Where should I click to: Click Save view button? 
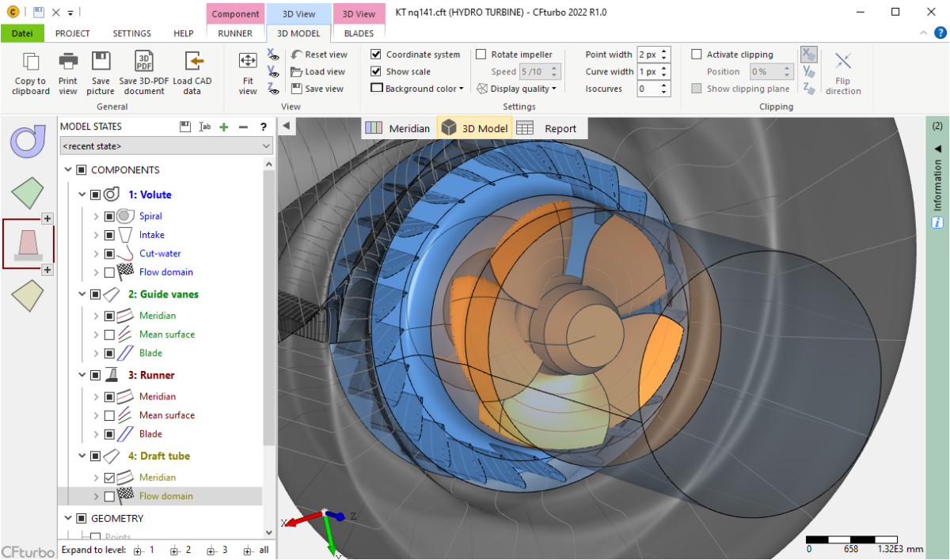point(317,89)
